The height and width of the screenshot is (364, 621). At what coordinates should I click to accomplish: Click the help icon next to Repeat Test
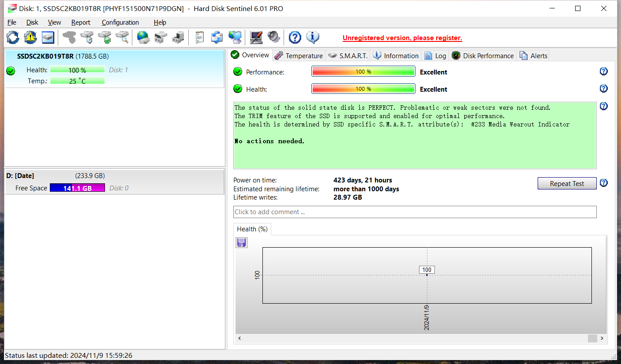(x=604, y=183)
